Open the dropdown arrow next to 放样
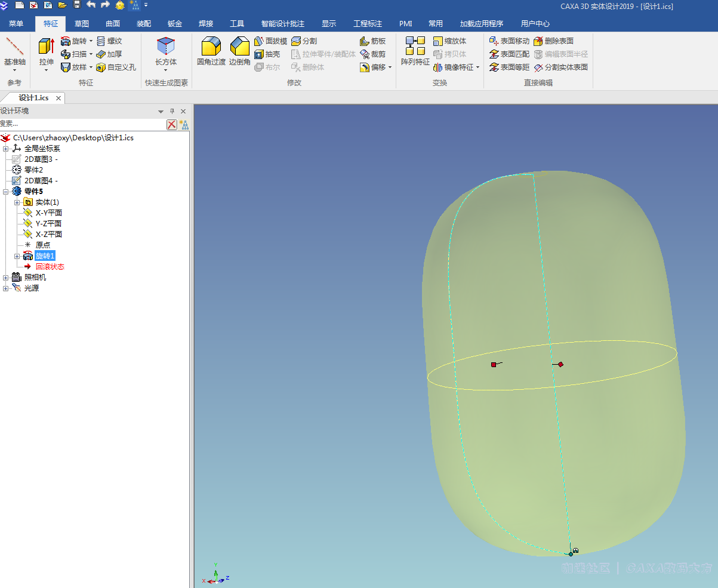 tap(91, 67)
